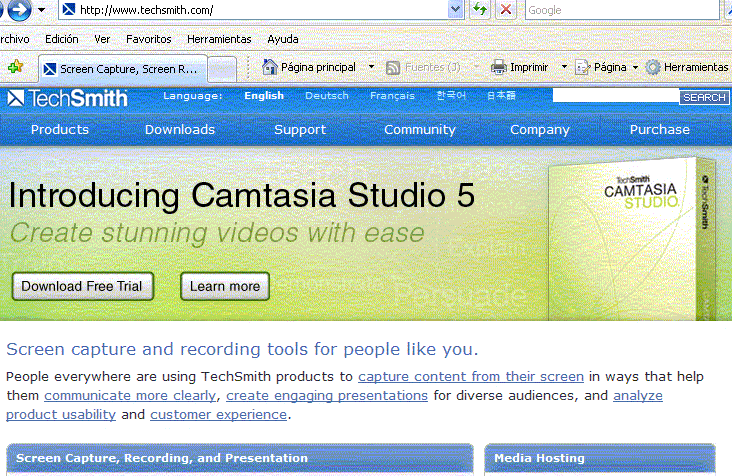Open a new blank tab button
Screen dimensions: 732x476
[x=222, y=70]
